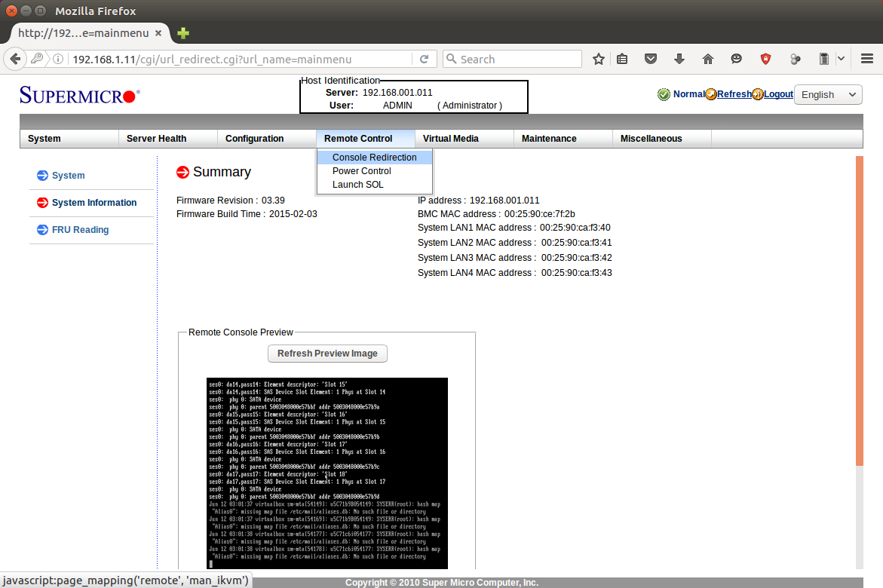Open a new tab with plus icon

click(182, 33)
